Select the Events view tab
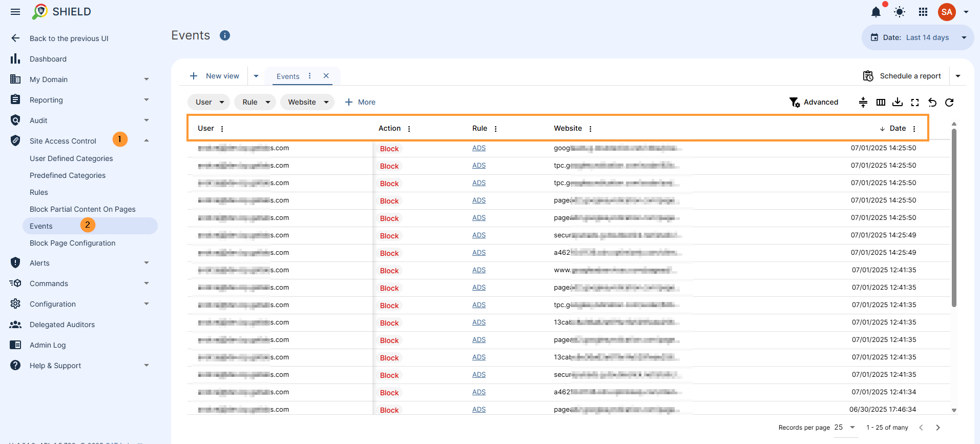The image size is (980, 444). point(288,76)
